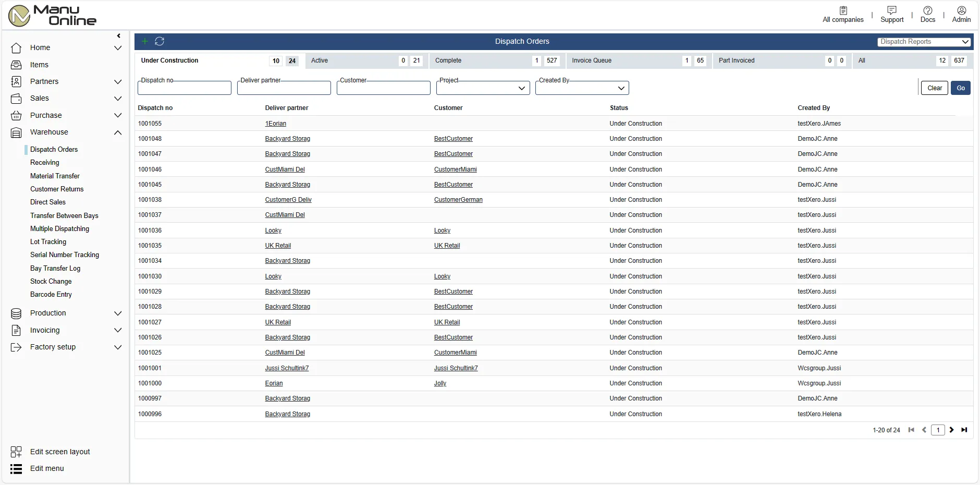Collapse the Warehouse section chevron
Viewport: 980px width, 485px height.
pos(118,133)
